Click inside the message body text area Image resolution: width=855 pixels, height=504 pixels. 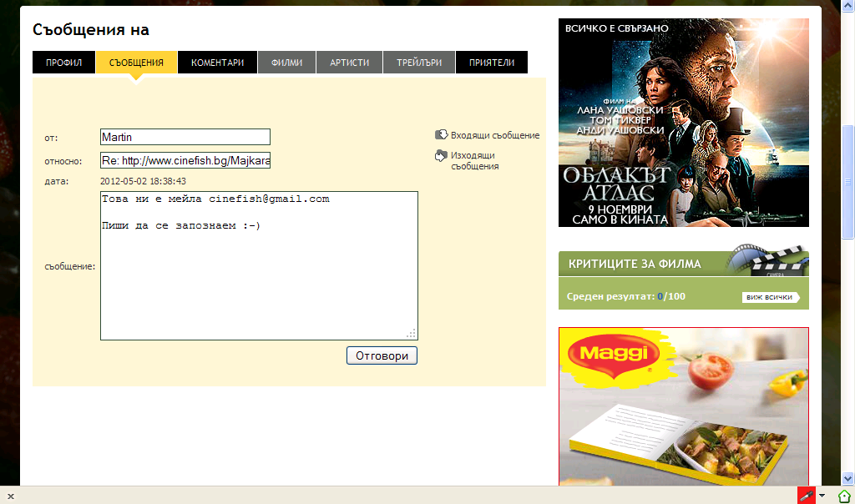click(x=258, y=275)
